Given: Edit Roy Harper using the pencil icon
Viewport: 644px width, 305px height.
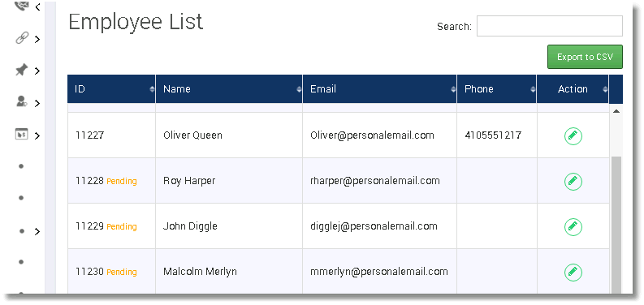Looking at the screenshot, I should (573, 181).
